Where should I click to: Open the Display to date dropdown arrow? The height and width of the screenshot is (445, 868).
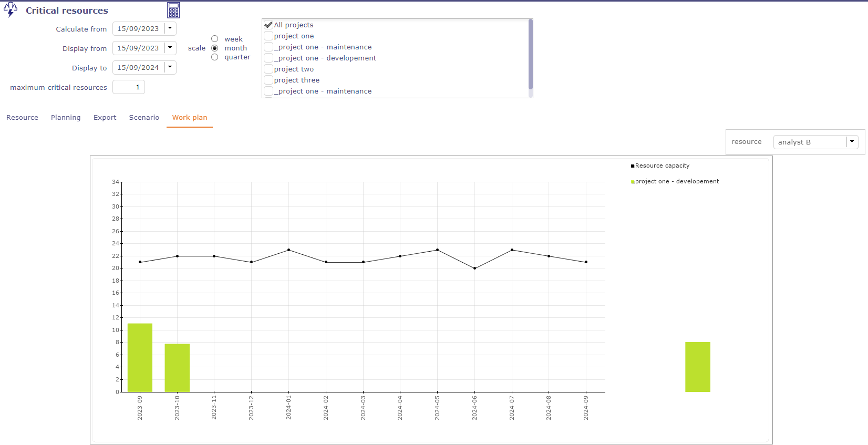[170, 67]
